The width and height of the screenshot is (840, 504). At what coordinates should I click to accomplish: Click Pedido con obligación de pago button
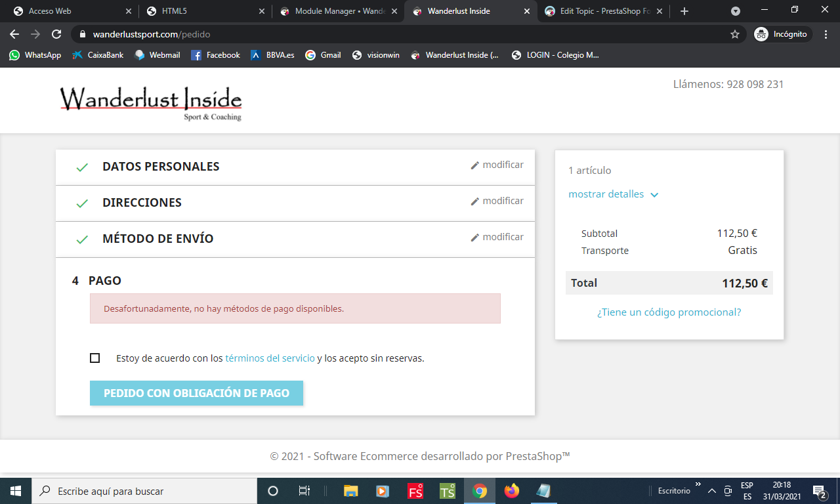click(196, 393)
